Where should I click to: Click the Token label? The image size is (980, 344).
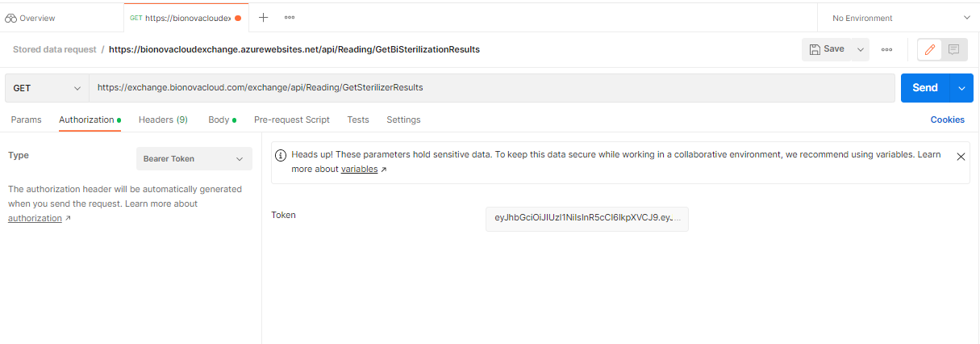[x=283, y=215]
